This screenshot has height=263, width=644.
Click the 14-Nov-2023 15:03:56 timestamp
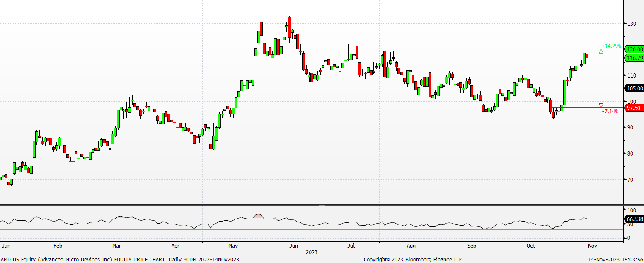click(x=615, y=259)
